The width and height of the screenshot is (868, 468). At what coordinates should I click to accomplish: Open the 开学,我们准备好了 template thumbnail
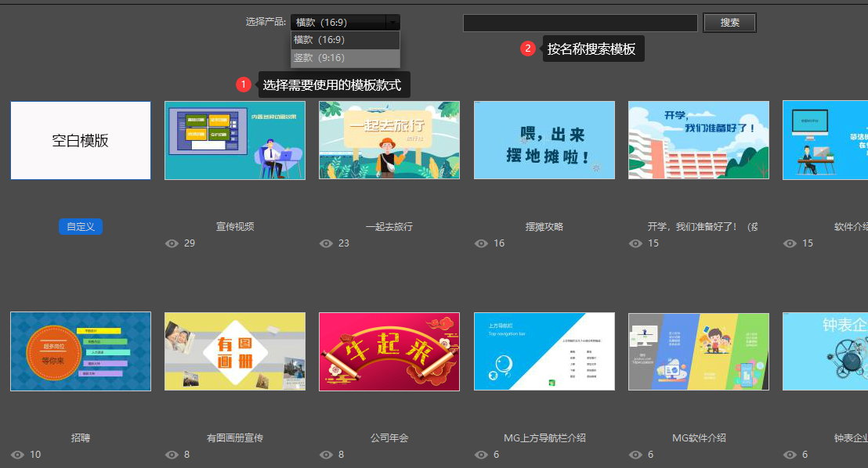699,140
